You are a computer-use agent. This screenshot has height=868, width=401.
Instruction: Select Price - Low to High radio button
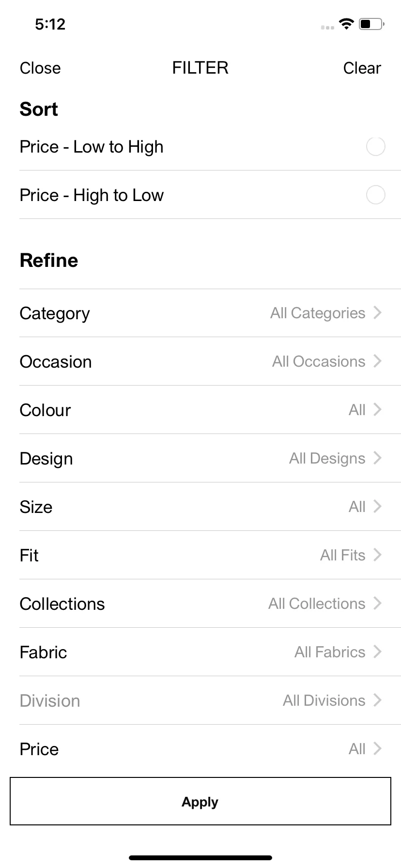375,146
